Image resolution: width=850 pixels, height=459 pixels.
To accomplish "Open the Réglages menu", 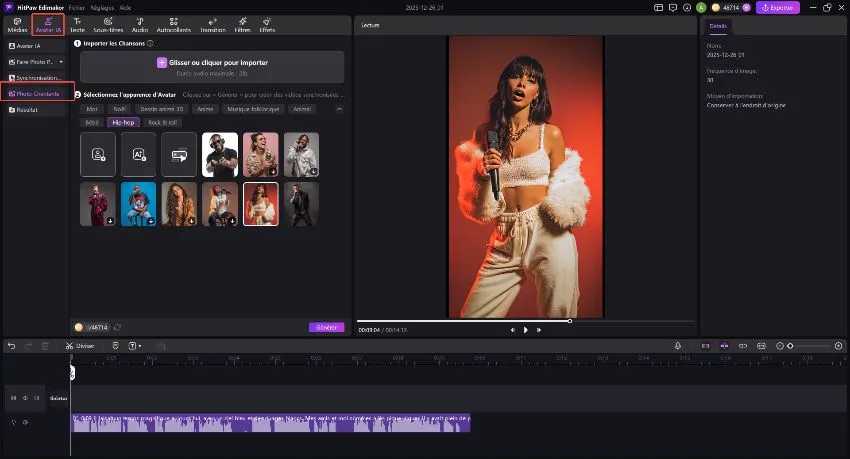I will 102,8.
